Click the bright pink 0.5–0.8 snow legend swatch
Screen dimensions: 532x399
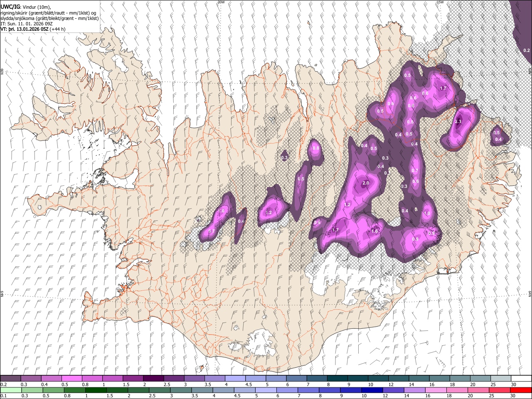pos(71,379)
